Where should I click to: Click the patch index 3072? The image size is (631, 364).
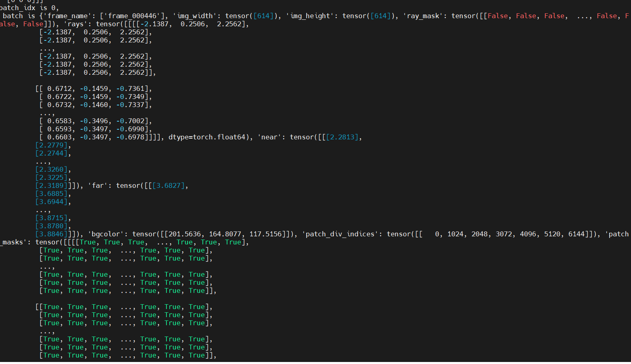point(504,234)
